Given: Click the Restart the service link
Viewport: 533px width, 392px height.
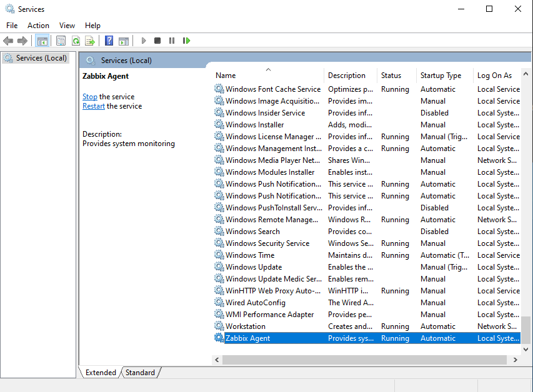Looking at the screenshot, I should click(94, 106).
